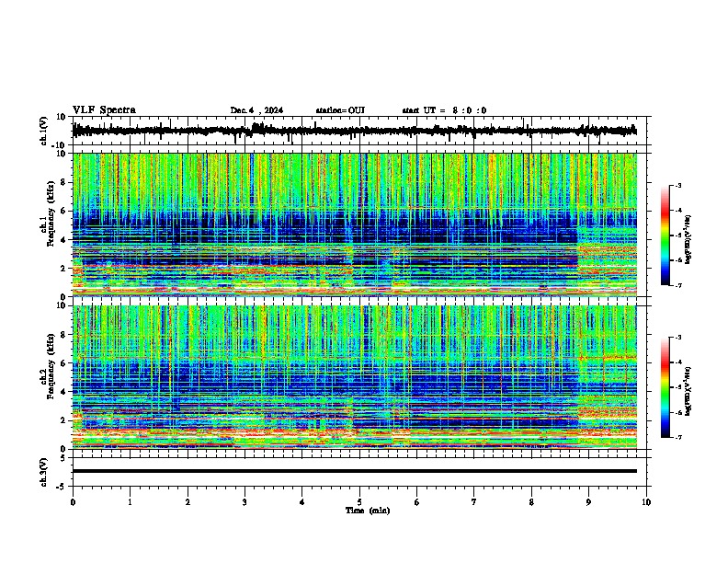Screen dimensions: 728x563
Task: Click ch.2 color bar log(PSD) label
Action: click(688, 391)
